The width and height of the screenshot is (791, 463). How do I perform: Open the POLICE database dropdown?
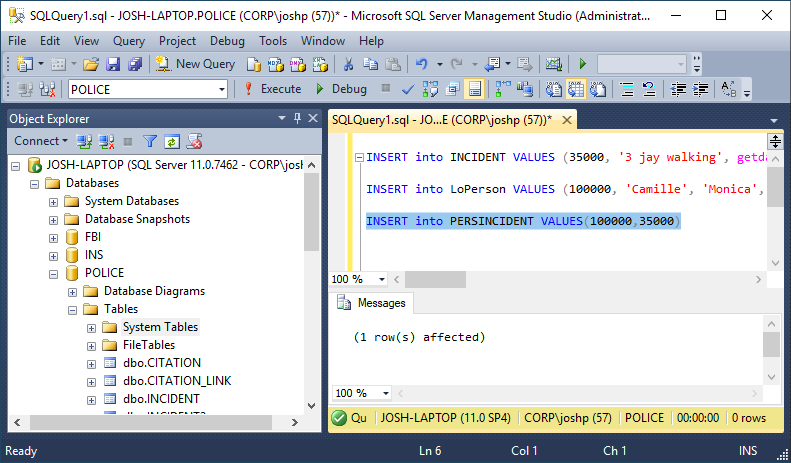click(x=222, y=89)
